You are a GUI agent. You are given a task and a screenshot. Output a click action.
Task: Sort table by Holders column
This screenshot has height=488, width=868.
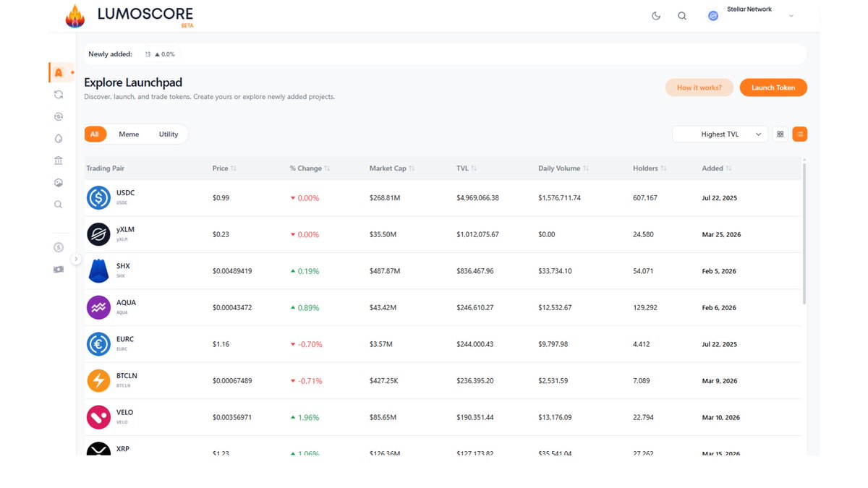(x=650, y=168)
